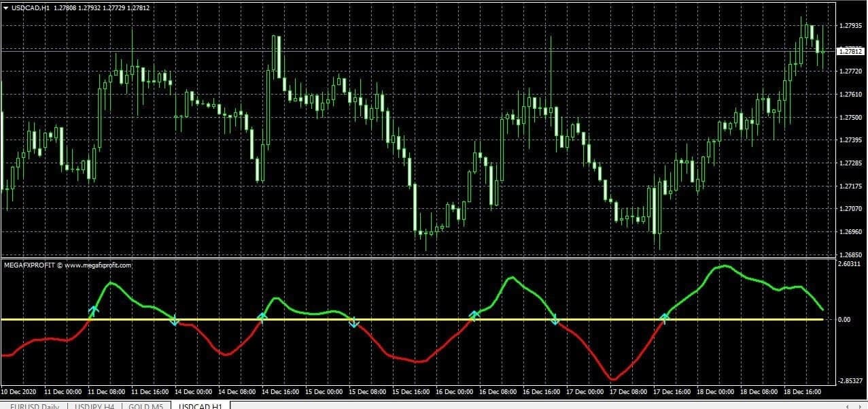Click the buy arrow near 17 Dec 16:00
Image resolution: width=868 pixels, height=409 pixels.
(665, 316)
